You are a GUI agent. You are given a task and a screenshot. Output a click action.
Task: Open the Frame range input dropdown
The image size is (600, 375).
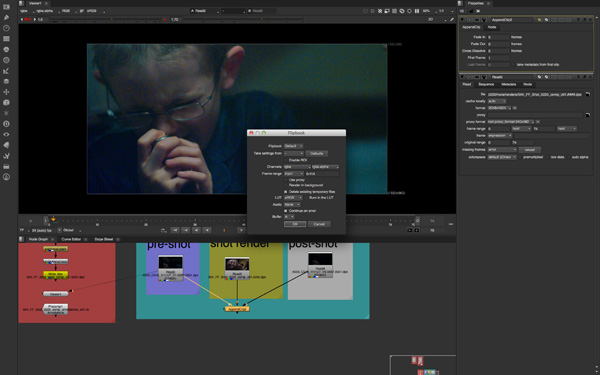(293, 174)
